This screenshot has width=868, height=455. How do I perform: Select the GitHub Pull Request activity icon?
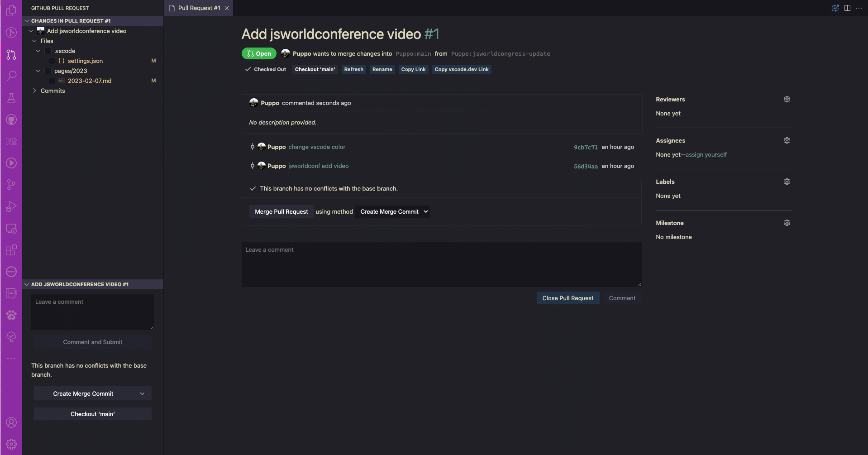coord(11,54)
